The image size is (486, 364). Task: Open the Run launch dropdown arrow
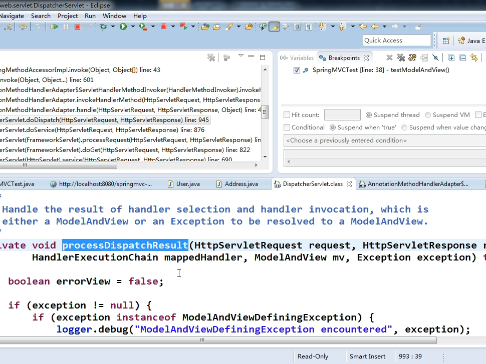point(133,27)
